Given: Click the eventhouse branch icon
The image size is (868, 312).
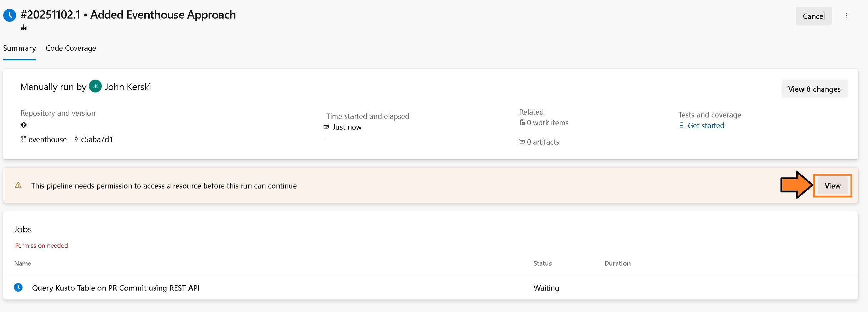Looking at the screenshot, I should click(23, 139).
